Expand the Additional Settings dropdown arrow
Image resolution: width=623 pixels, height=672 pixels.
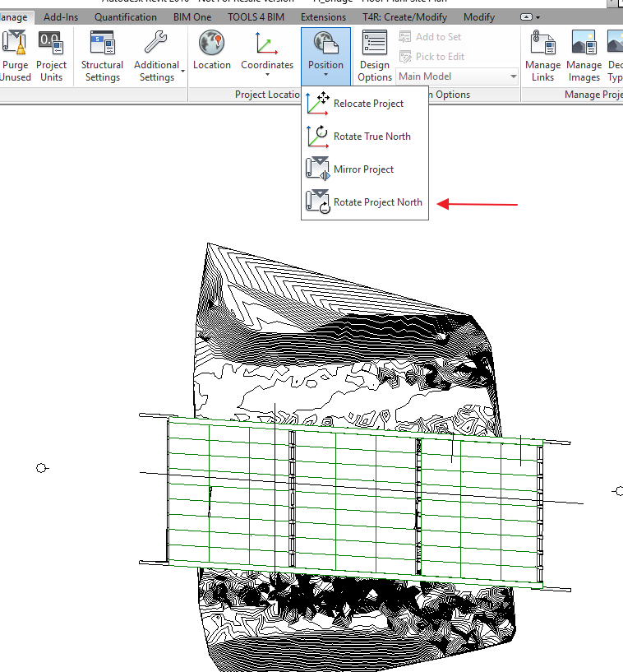tap(182, 72)
